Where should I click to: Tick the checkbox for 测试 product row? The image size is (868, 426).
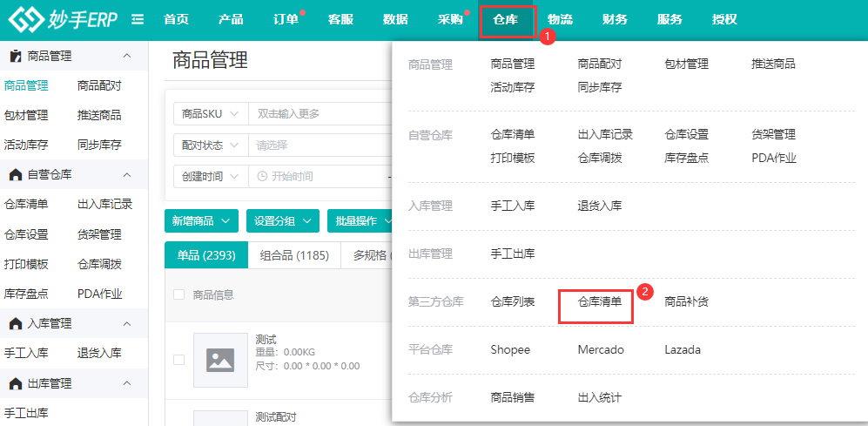tap(178, 360)
